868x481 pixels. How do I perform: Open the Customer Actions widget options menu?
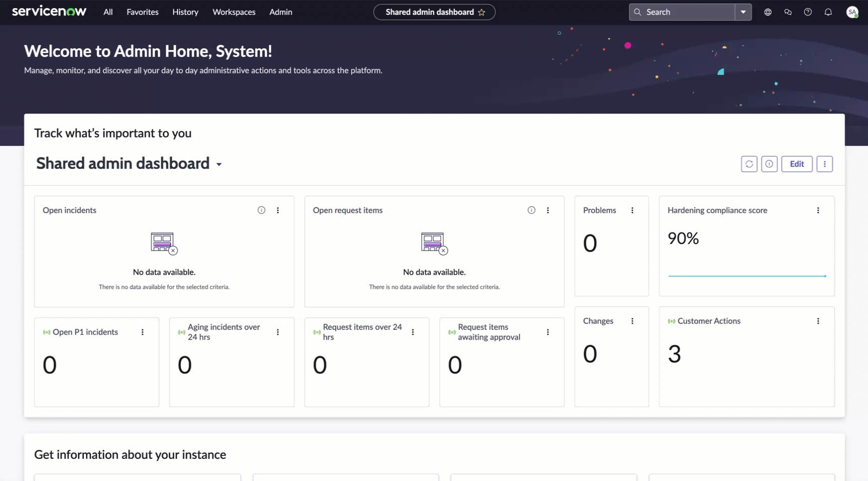click(x=818, y=321)
